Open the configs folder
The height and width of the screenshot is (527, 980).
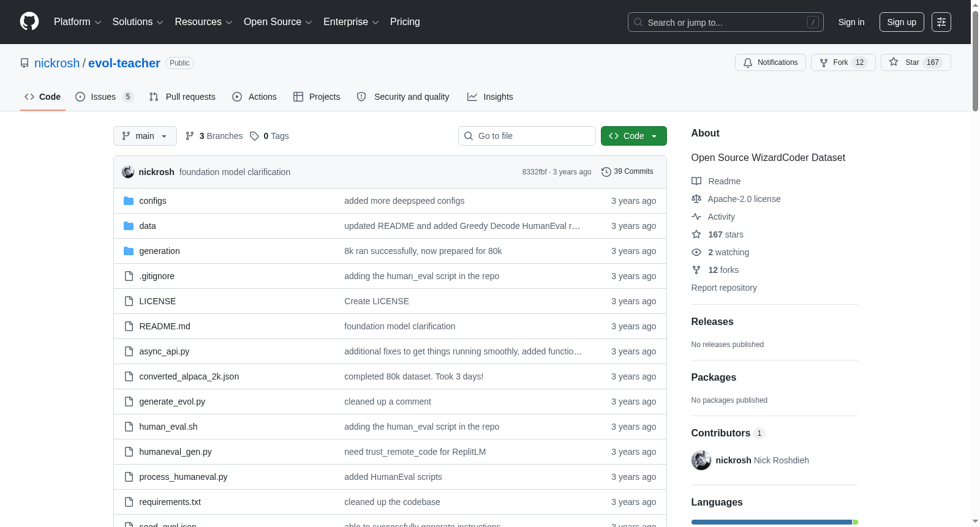tap(153, 201)
